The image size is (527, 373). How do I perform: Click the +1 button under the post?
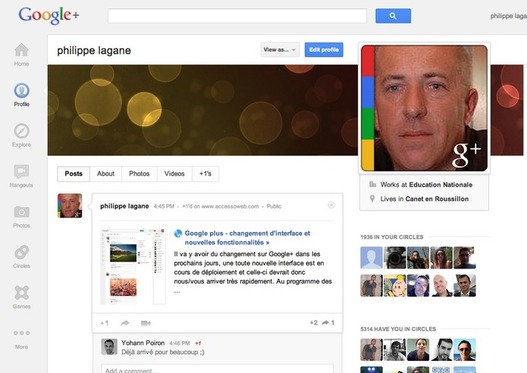[105, 323]
